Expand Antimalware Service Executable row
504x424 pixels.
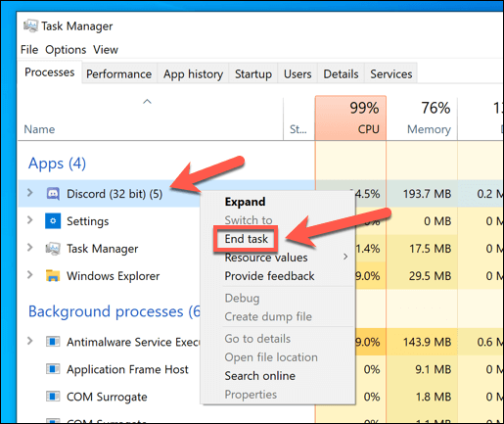(x=30, y=341)
